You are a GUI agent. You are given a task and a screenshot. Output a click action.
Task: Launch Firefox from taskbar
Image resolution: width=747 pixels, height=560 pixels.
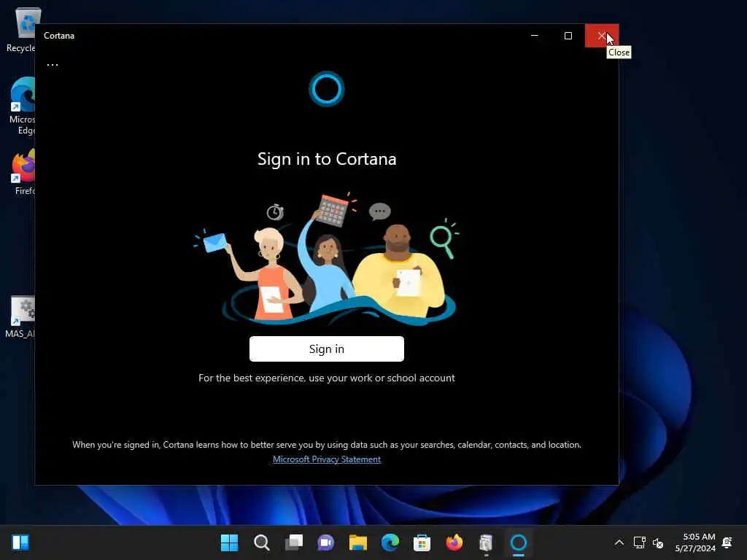click(454, 542)
